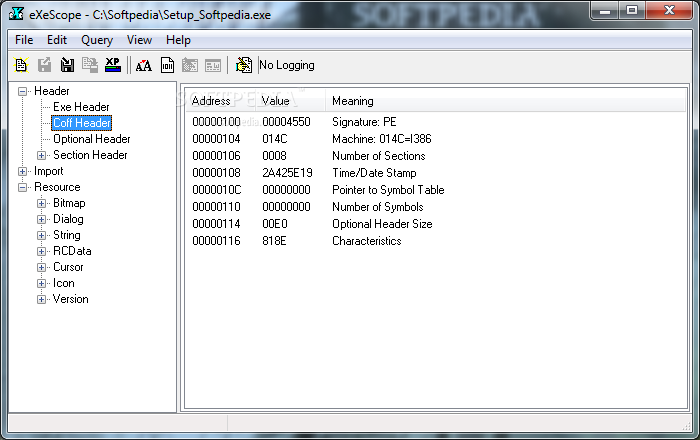Screen dimensions: 700x440
Task: Select the 'Optional Header Size' row
Action: [436, 224]
